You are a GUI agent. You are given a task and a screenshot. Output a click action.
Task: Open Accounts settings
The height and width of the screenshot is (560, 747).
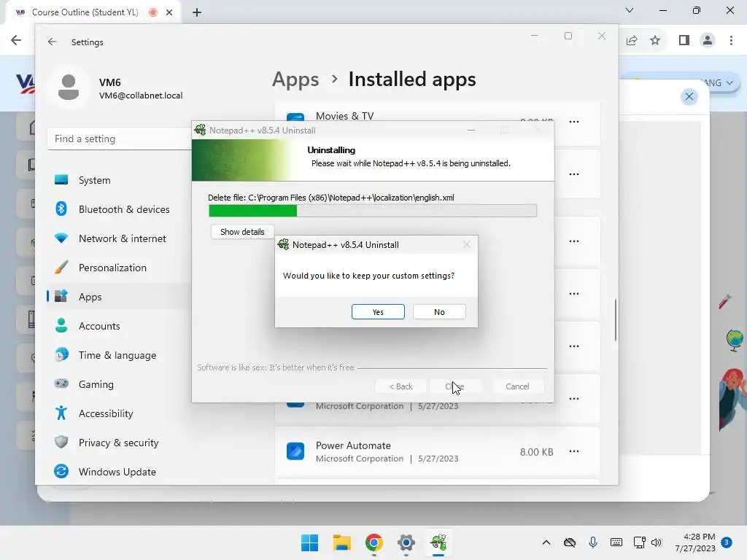tap(119, 326)
